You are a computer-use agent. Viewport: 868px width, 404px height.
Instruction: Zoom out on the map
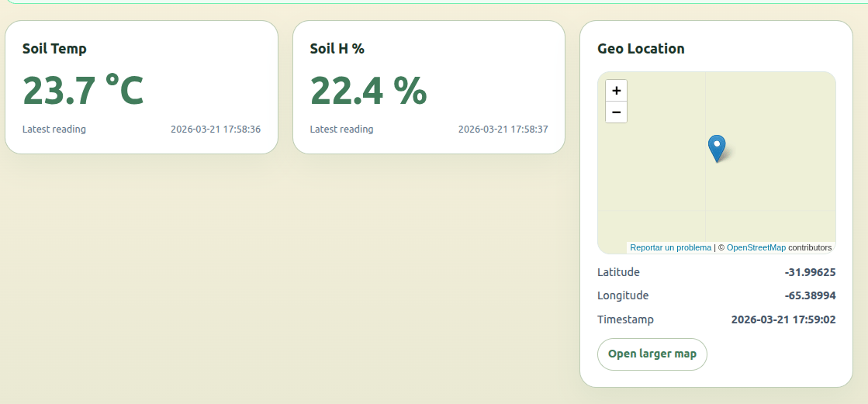[x=616, y=112]
